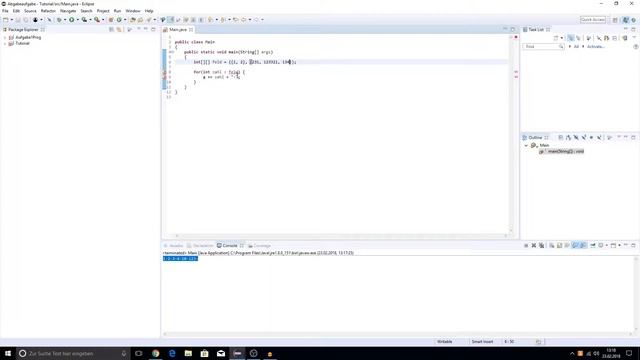Image resolution: width=640 pixels, height=360 pixels.
Task: Click the Remove Launch (X) console icon
Action: coord(533,245)
